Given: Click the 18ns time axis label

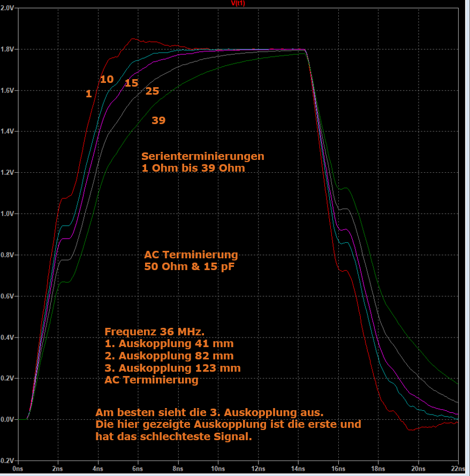Looking at the screenshot, I should click(378, 469).
